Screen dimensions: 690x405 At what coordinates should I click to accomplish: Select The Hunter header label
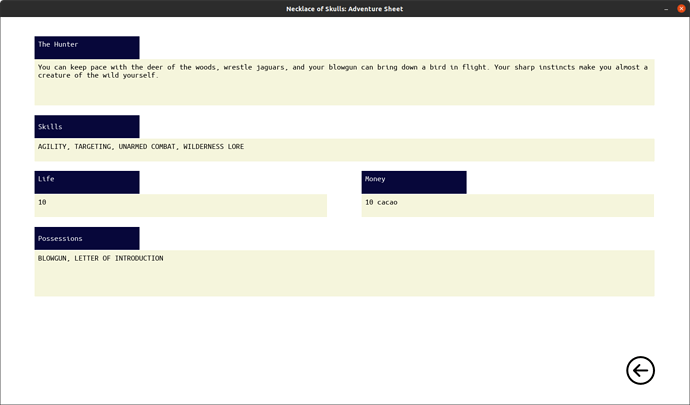coord(87,48)
